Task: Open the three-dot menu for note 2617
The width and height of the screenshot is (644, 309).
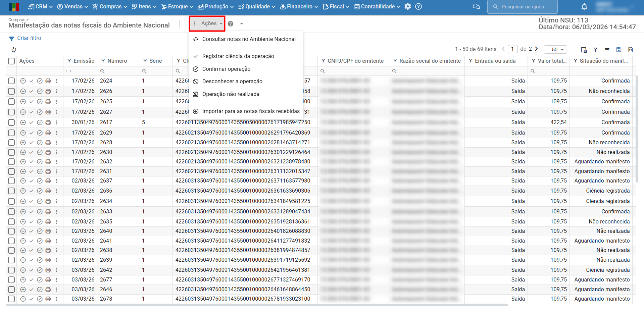Action: click(x=56, y=122)
